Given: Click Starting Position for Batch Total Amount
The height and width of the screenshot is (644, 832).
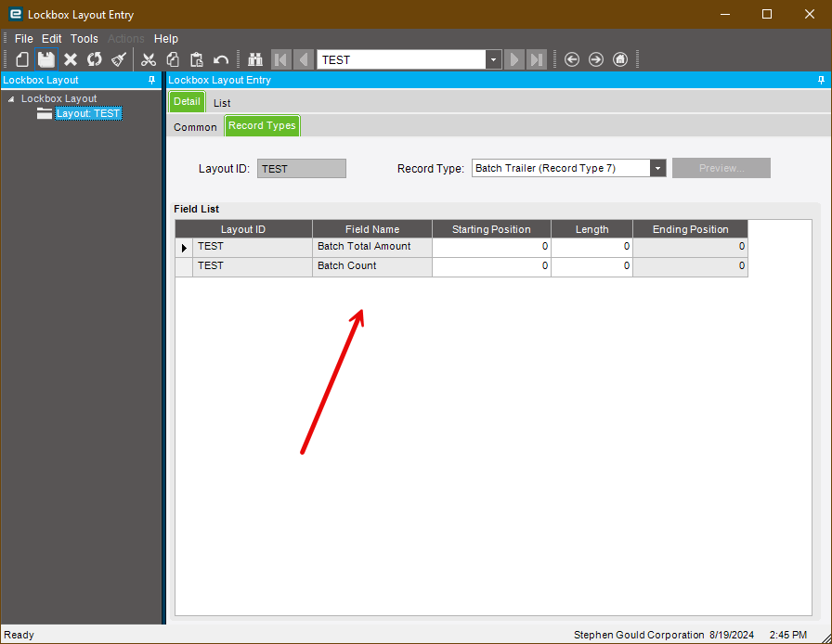Looking at the screenshot, I should pyautogui.click(x=491, y=247).
